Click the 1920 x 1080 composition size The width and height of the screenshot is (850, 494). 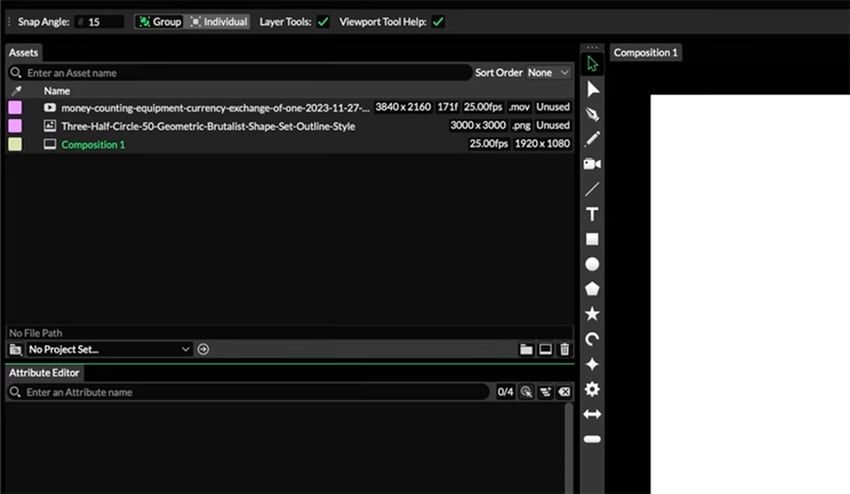(x=542, y=144)
